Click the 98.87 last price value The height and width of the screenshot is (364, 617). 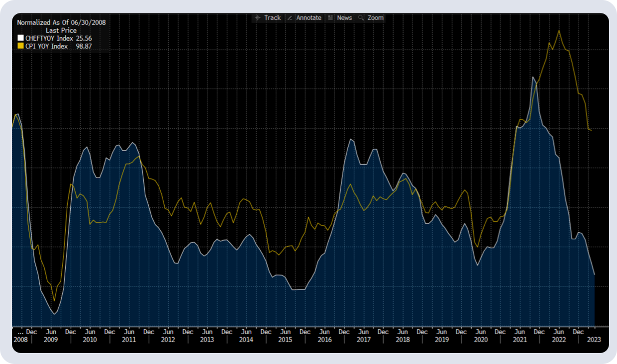pos(84,46)
